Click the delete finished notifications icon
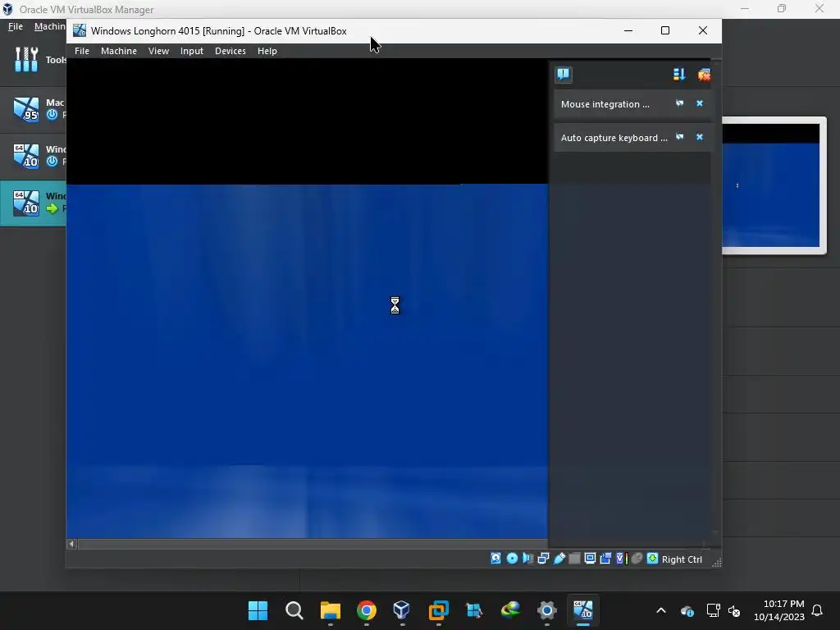The width and height of the screenshot is (840, 630). 704,75
